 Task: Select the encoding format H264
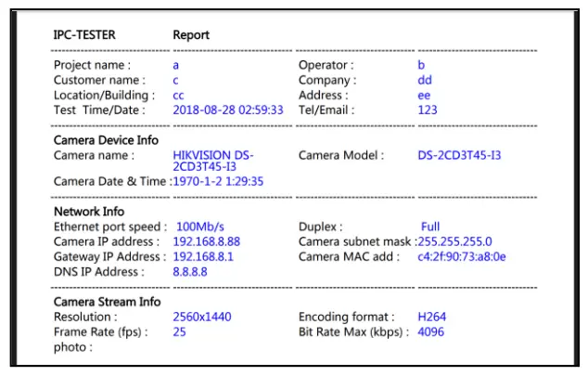pos(431,317)
